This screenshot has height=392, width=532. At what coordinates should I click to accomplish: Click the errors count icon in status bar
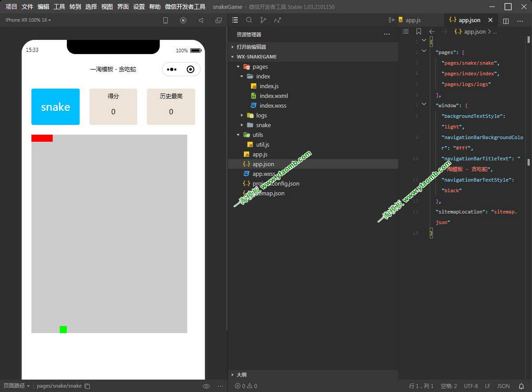(237, 386)
